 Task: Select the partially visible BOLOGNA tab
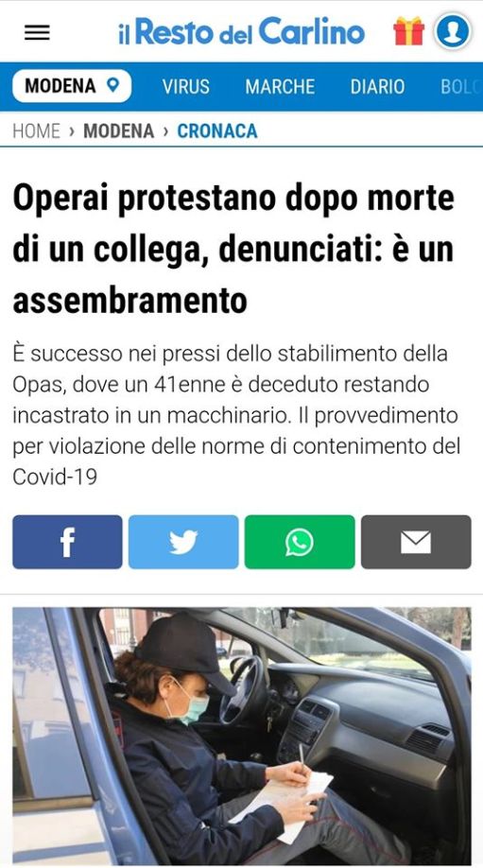[460, 86]
